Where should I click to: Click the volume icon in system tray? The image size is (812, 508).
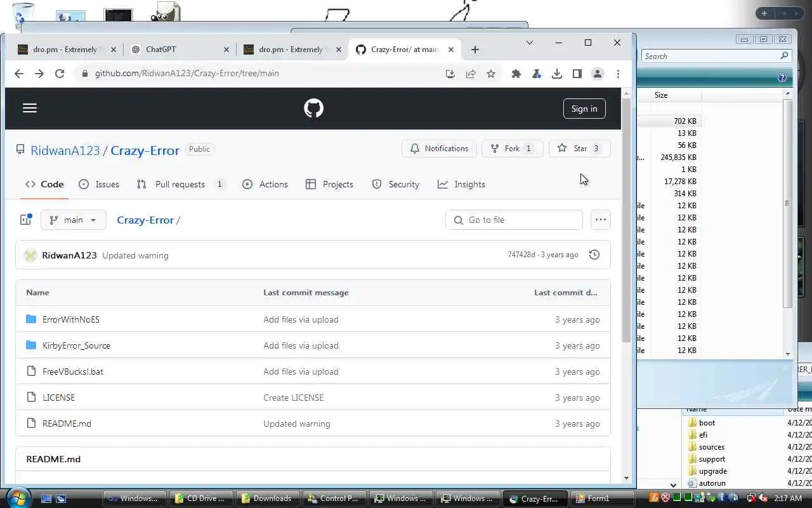coord(763,498)
